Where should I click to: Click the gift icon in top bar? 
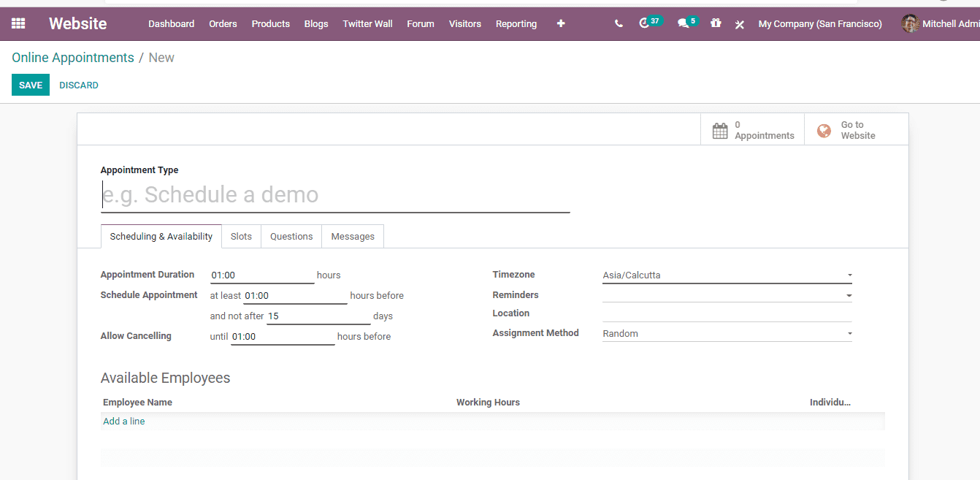click(x=716, y=23)
